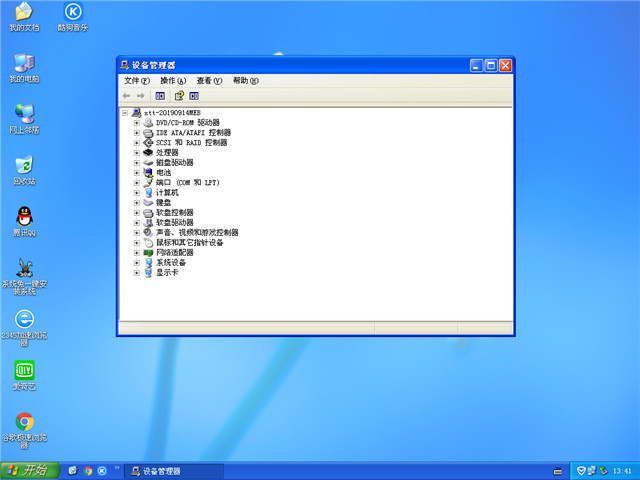Viewport: 640px width, 480px height.
Task: Select the 2345加速浏览器 desktop icon
Action: pyautogui.click(x=24, y=319)
